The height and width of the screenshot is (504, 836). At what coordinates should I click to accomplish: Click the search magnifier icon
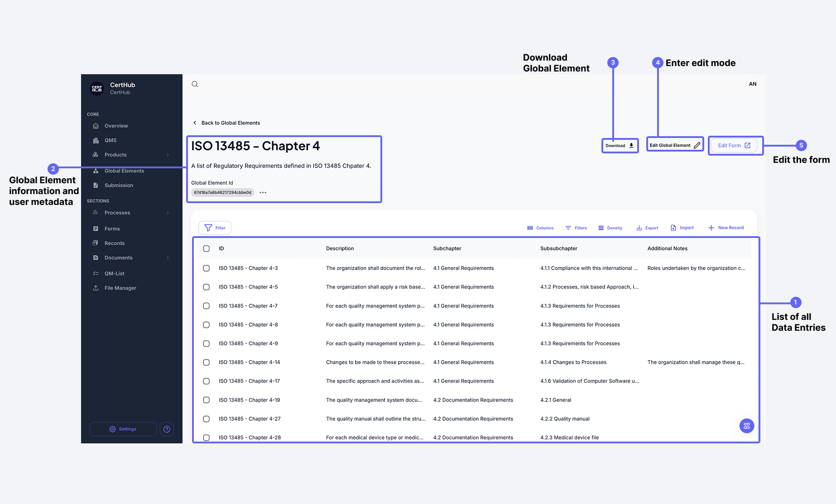coord(195,84)
